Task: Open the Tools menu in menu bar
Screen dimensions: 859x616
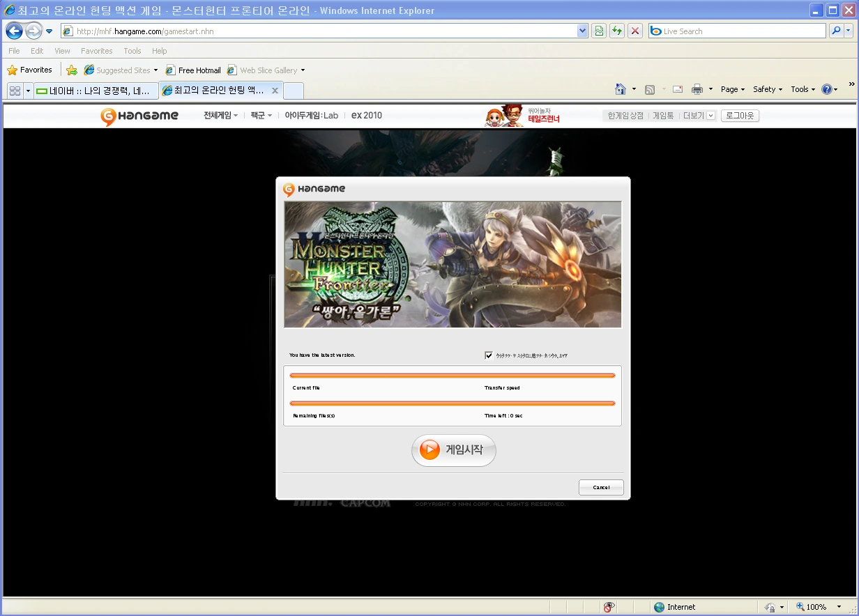Action: (132, 51)
